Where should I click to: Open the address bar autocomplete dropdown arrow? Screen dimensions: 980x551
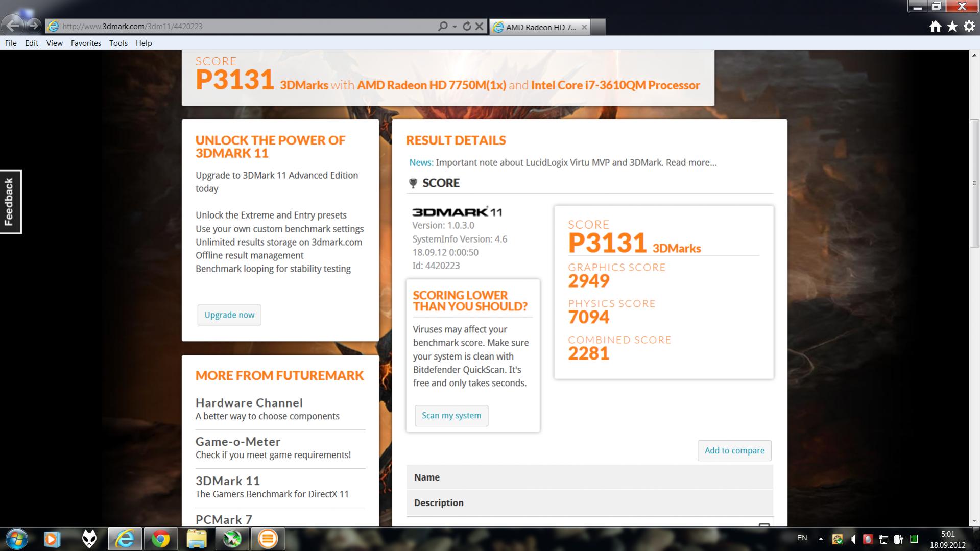coord(455,26)
